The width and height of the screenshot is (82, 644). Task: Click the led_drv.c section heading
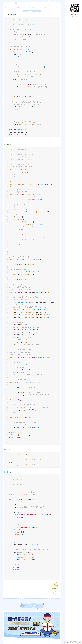click(x=7, y=144)
